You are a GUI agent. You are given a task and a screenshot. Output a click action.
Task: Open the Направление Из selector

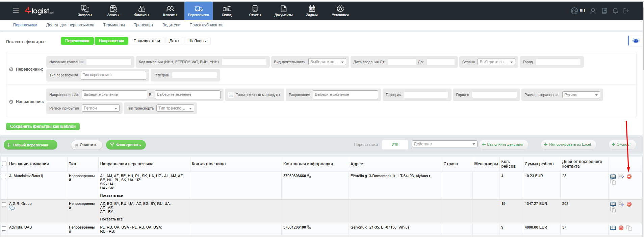click(x=114, y=95)
